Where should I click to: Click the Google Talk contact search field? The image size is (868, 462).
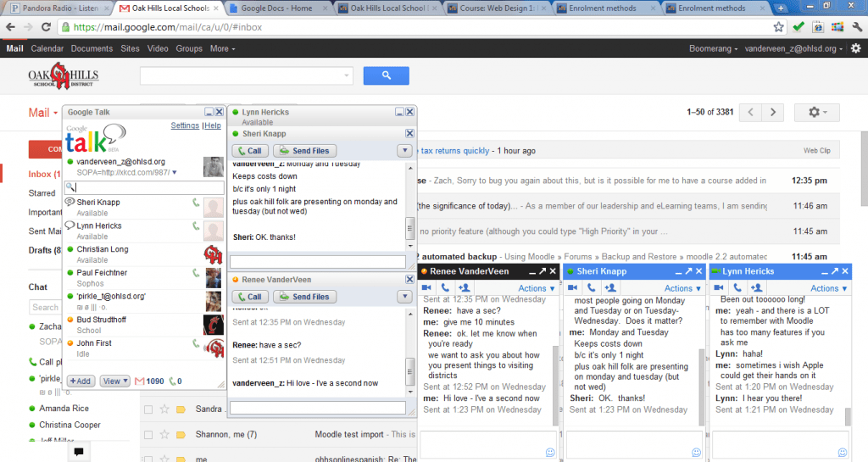(145, 187)
